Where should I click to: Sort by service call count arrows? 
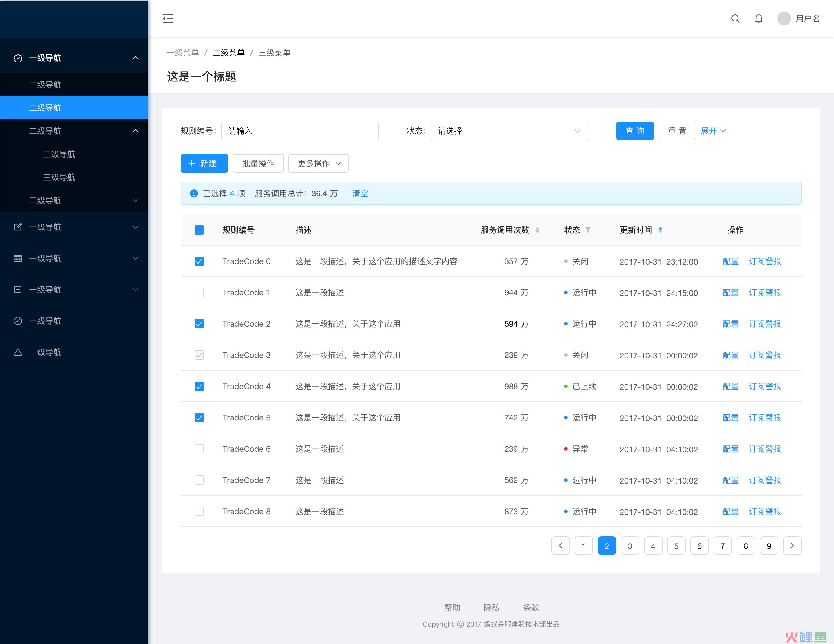pos(537,230)
